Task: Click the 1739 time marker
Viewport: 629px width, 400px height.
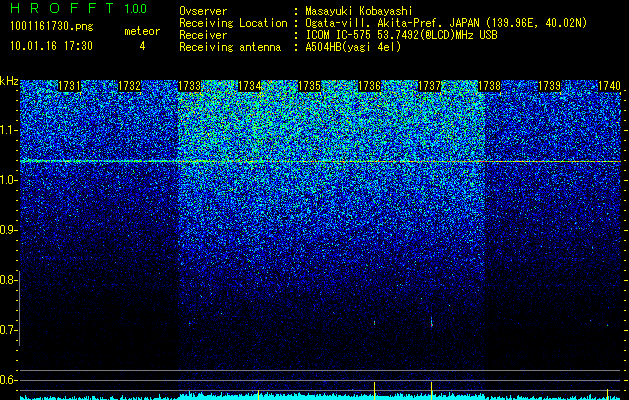Action: click(x=549, y=86)
